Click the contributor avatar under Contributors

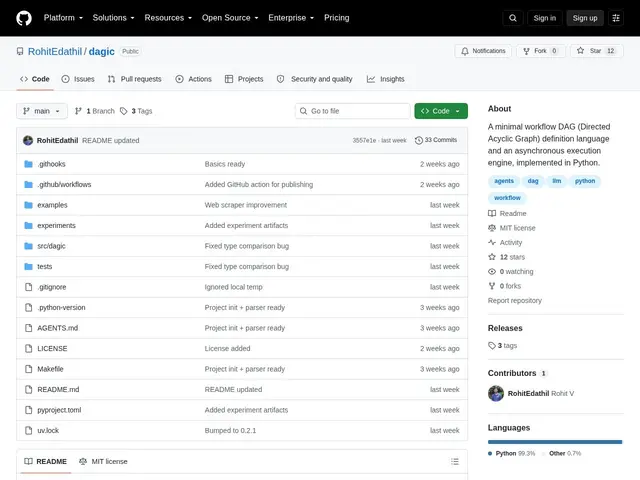coord(496,393)
